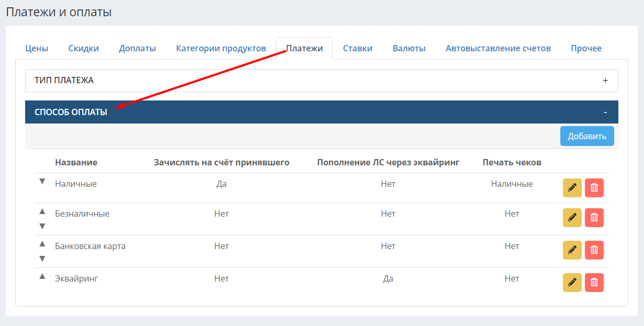Move Наличные row down with arrow
The image size is (644, 326).
point(42,182)
